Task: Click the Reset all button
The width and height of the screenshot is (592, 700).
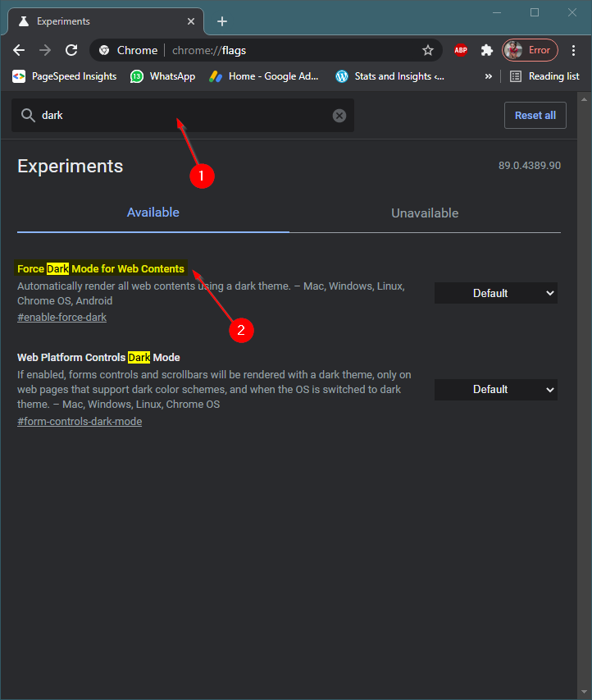Action: tap(535, 115)
